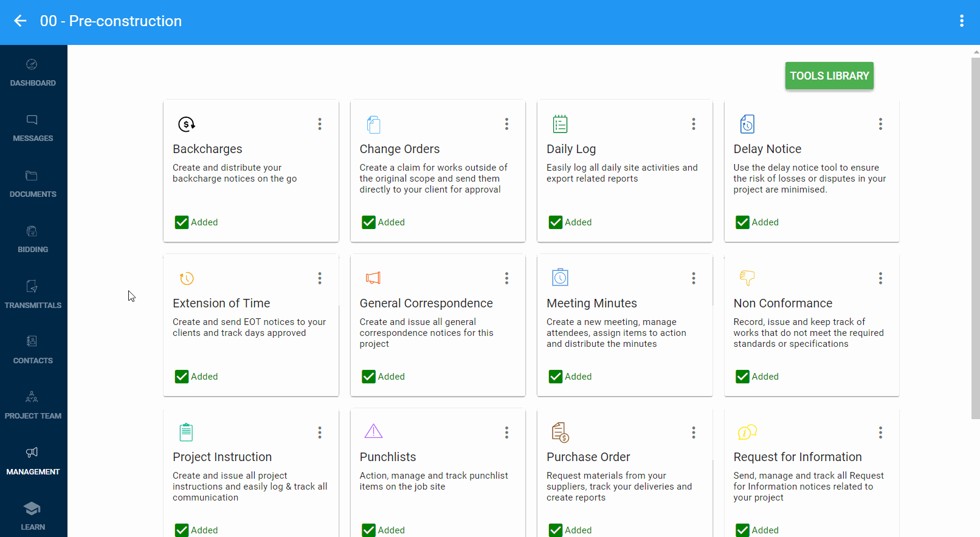Viewport: 980px width, 537px height.
Task: Open the Meeting Minutes tool title
Action: pos(592,303)
